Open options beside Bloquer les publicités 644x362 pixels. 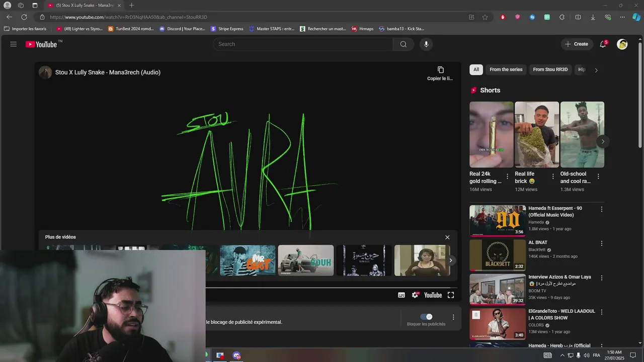click(x=453, y=317)
